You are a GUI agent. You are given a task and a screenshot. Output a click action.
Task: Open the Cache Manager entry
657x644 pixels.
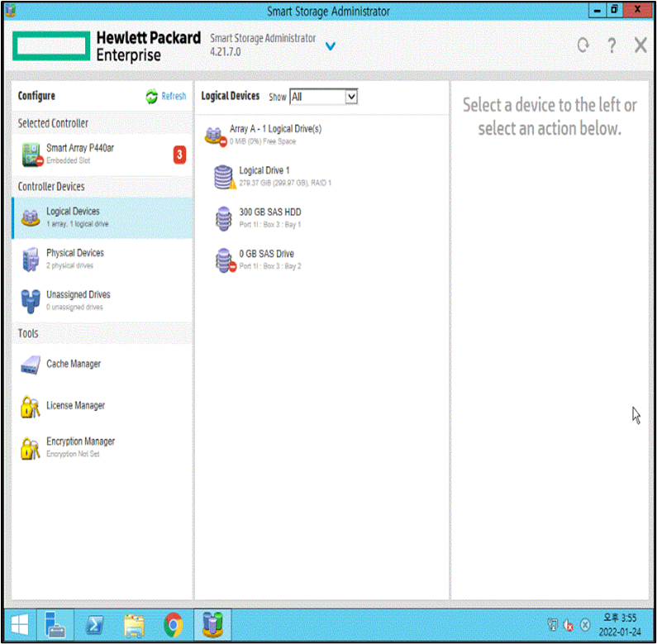pyautogui.click(x=102, y=365)
